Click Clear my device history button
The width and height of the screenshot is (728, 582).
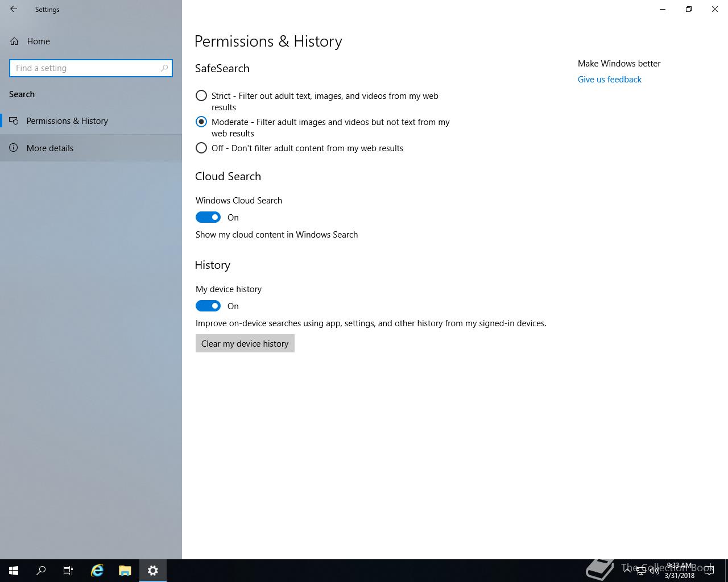point(245,343)
